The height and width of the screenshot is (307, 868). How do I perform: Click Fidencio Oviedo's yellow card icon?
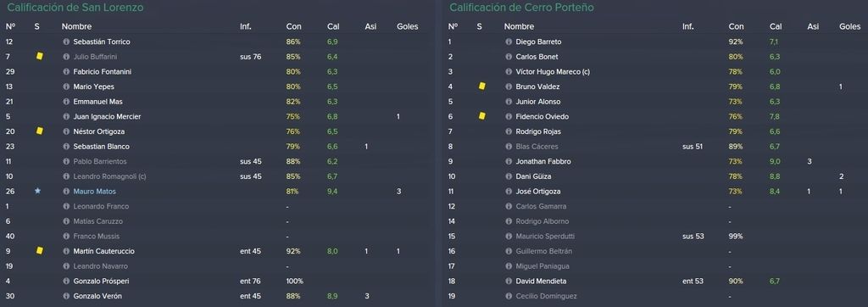tap(481, 116)
